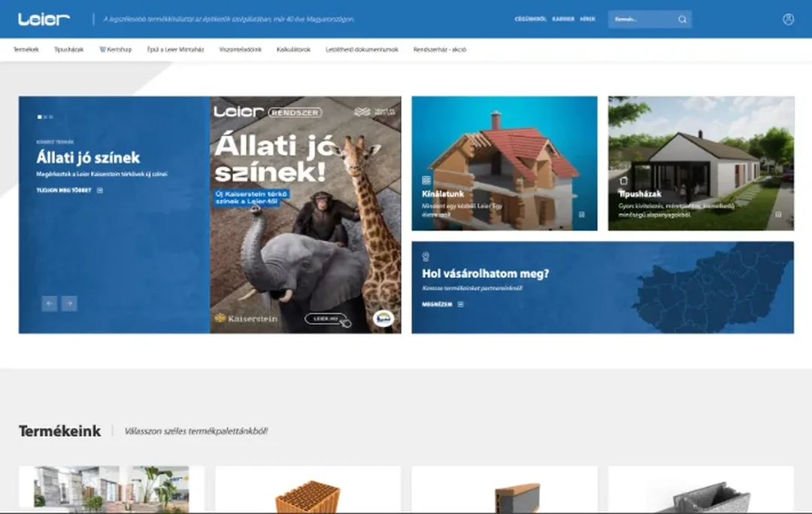Select the second carousel slide dot
812x514 pixels.
click(46, 117)
